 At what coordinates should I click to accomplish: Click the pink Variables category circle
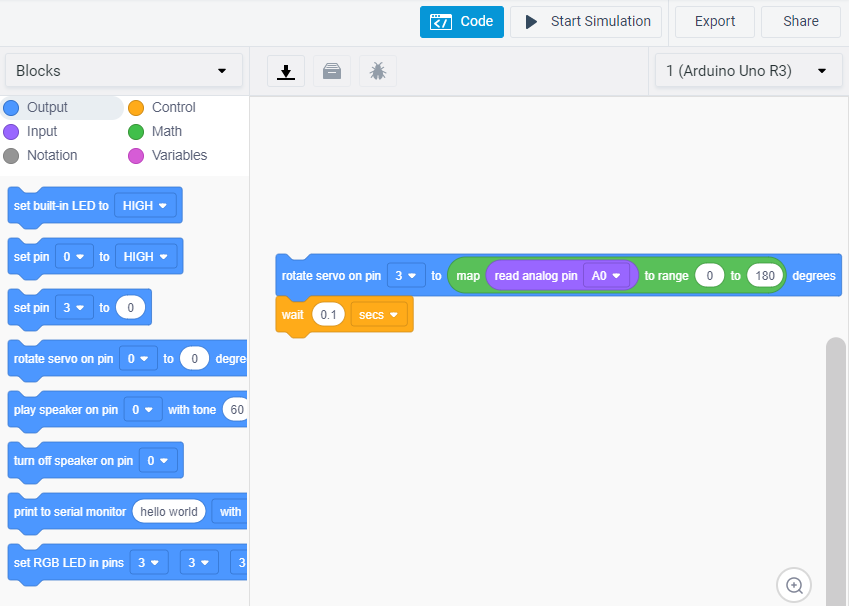click(136, 156)
